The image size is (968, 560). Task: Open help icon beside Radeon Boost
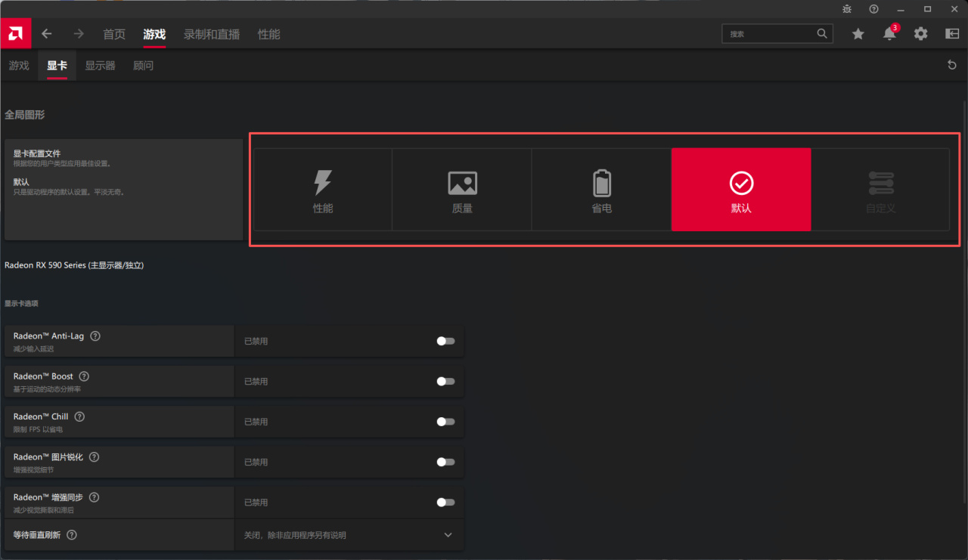coord(84,376)
